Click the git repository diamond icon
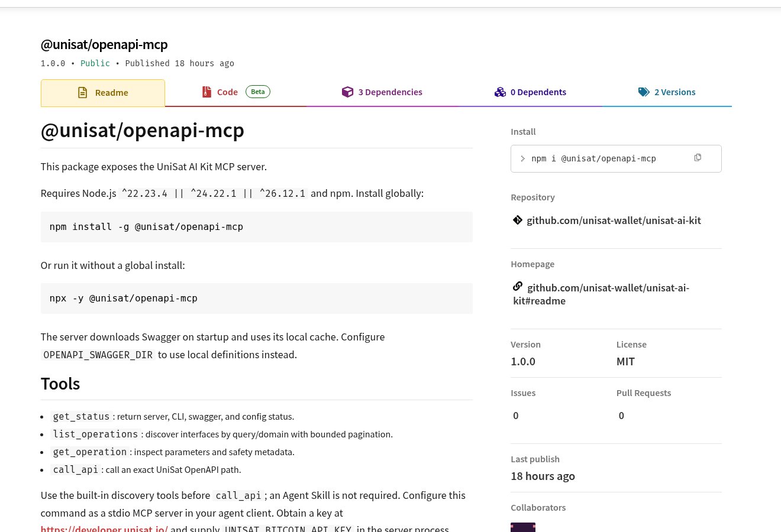Viewport: 781px width, 532px height. point(517,220)
